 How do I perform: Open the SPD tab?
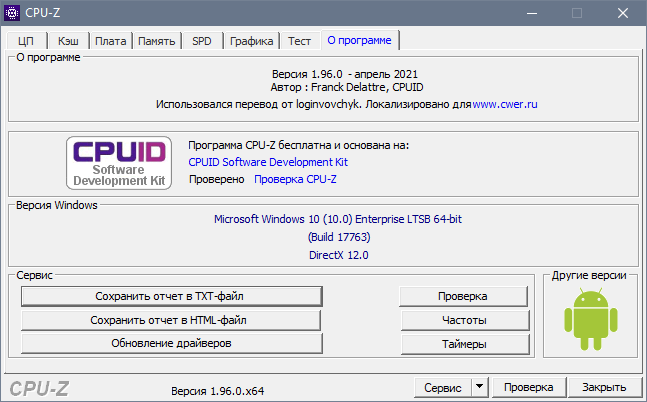pyautogui.click(x=202, y=41)
